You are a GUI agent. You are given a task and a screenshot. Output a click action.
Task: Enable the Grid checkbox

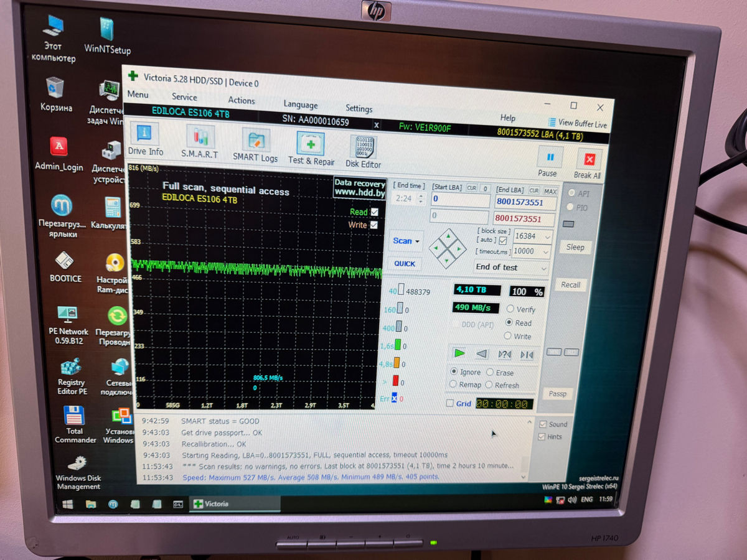450,403
